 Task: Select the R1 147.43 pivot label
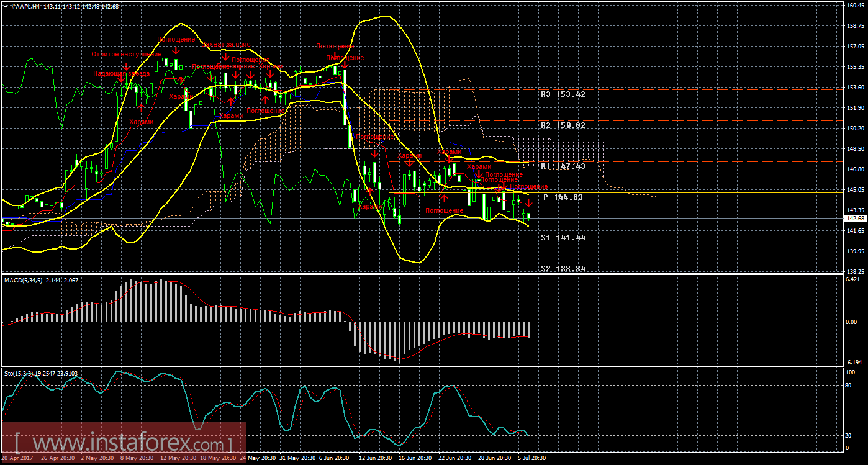[563, 166]
